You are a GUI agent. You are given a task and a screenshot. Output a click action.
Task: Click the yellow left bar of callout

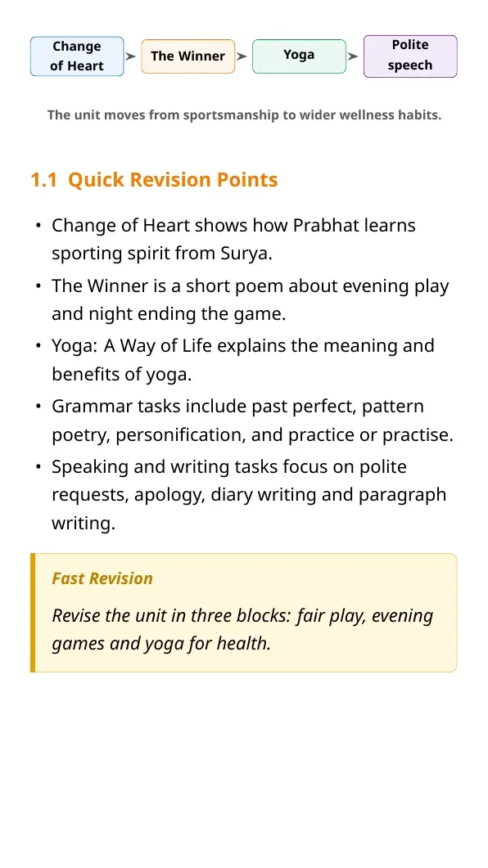tap(33, 613)
